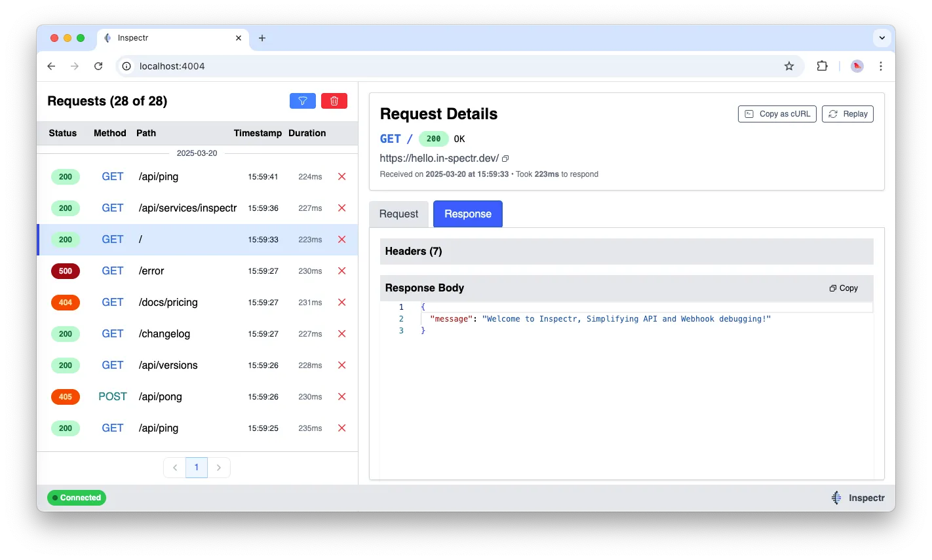
Task: Remove the POST /api/pong entry via X icon
Action: pos(341,396)
